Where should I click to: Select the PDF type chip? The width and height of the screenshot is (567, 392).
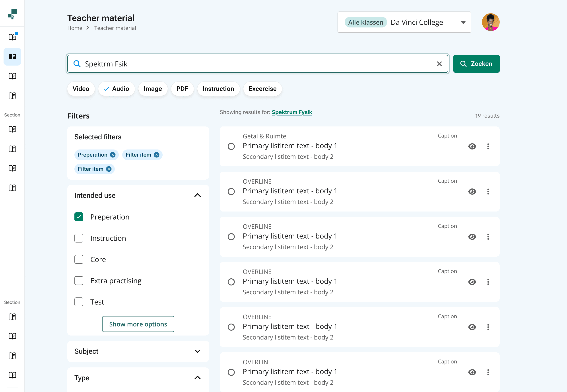click(x=182, y=89)
